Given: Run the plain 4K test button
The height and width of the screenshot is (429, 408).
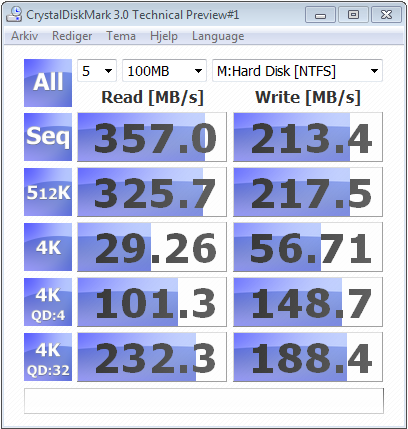Looking at the screenshot, I should tap(48, 247).
